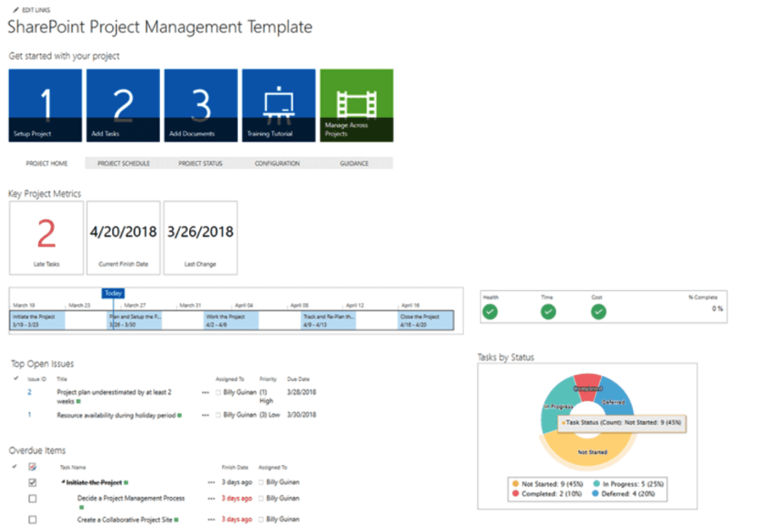The height and width of the screenshot is (532, 778).
Task: Open issue ID 2 link
Action: click(29, 393)
